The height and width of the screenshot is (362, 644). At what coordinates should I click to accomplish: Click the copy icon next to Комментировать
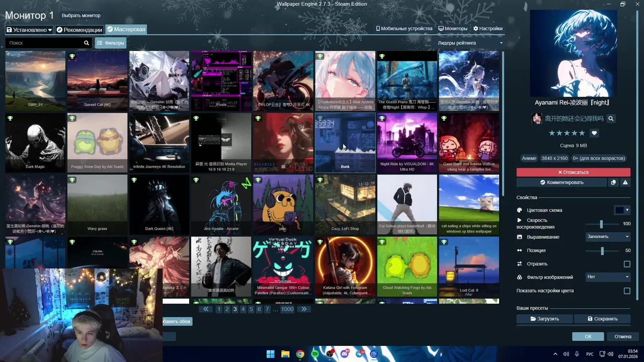coord(613,183)
